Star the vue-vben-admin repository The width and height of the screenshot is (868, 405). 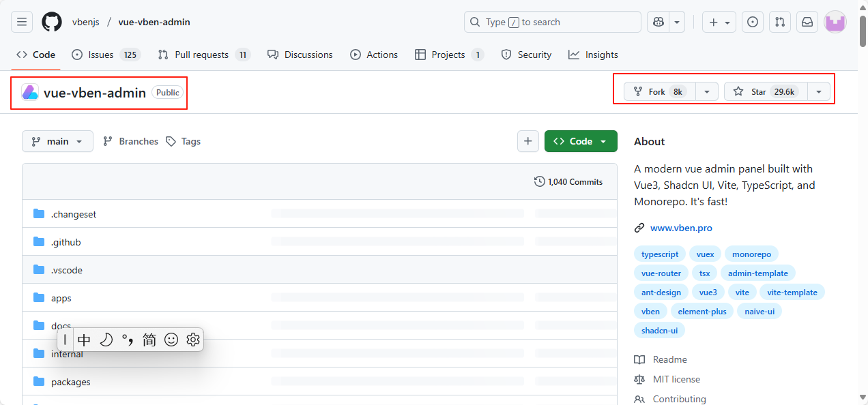point(766,91)
